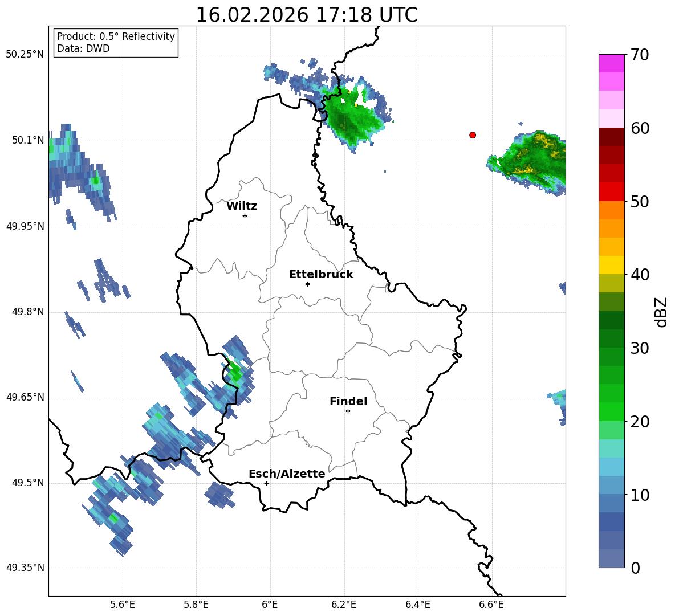675x616 pixels.
Task: Click the Esch/Alzette location cross marker
Action: tap(266, 483)
